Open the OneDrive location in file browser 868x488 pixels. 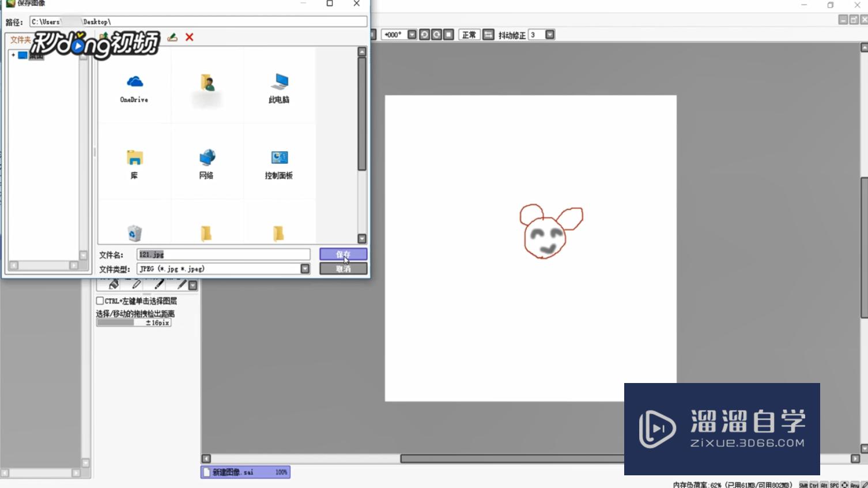[x=134, y=88]
